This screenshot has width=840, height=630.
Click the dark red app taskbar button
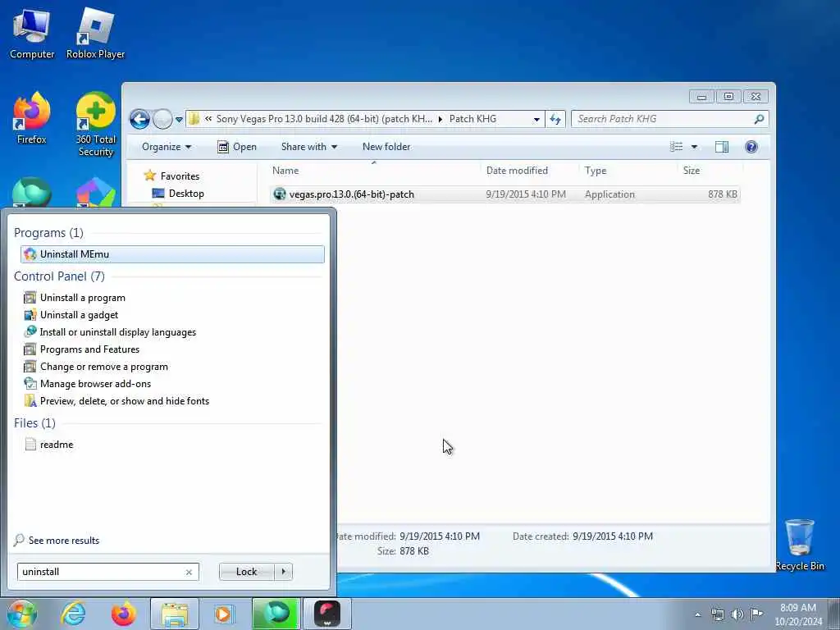[326, 614]
